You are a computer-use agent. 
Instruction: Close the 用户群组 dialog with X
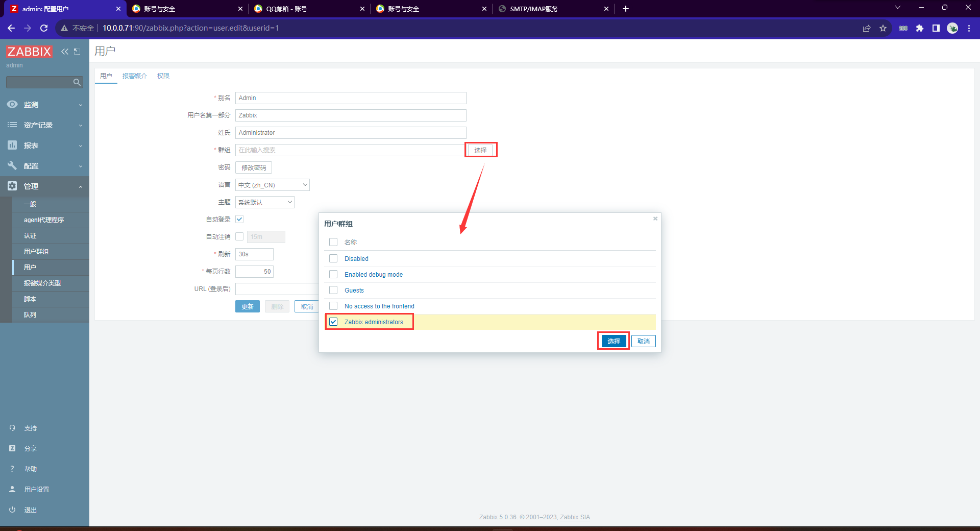pyautogui.click(x=655, y=219)
